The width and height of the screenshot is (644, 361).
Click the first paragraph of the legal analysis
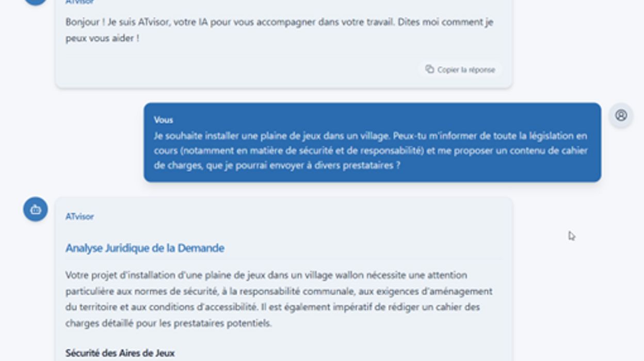click(279, 296)
